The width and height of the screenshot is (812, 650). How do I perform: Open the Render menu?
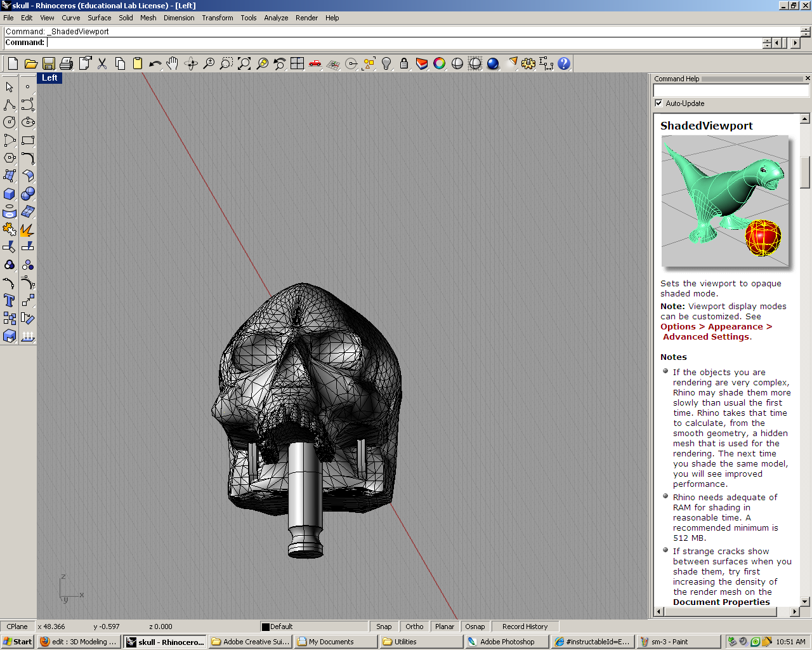(x=306, y=18)
